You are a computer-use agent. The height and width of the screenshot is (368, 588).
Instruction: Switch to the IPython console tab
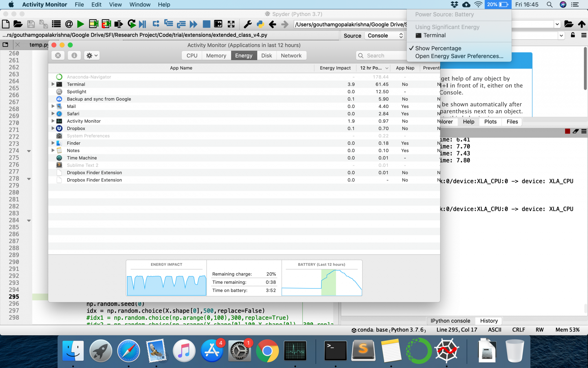click(450, 321)
